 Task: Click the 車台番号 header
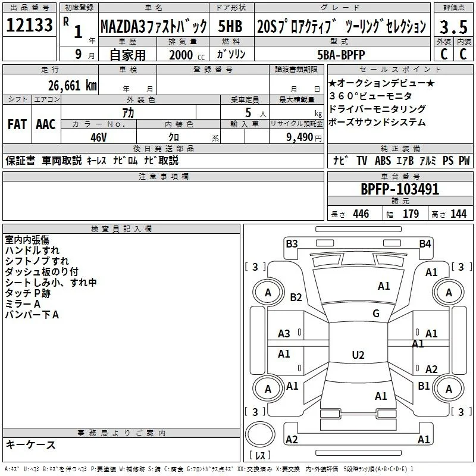pos(400,176)
